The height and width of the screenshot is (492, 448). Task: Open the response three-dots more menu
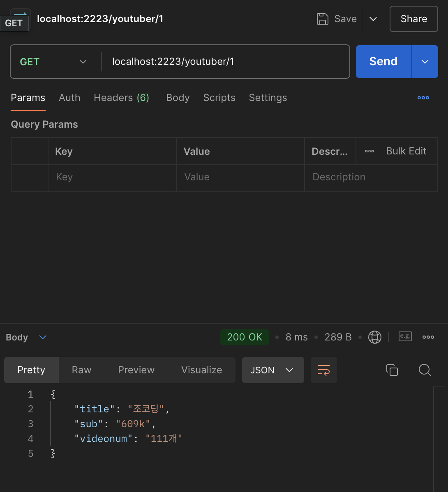point(428,337)
